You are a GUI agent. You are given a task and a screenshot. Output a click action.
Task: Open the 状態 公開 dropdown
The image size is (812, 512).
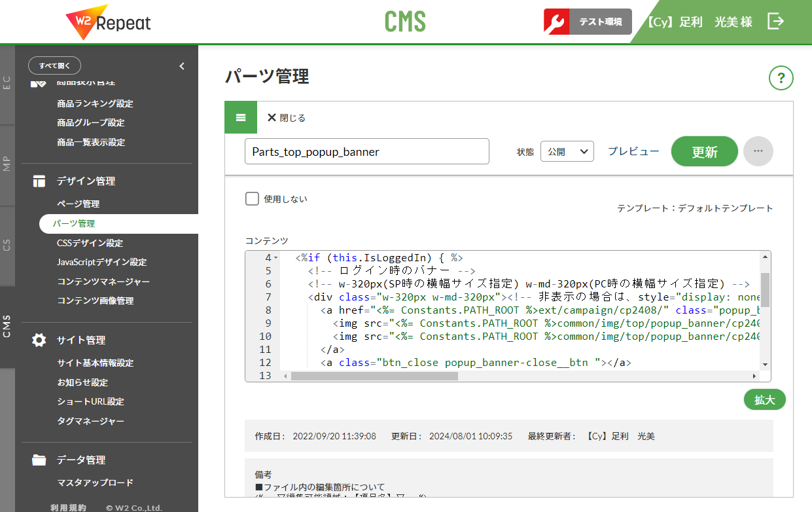[567, 151]
